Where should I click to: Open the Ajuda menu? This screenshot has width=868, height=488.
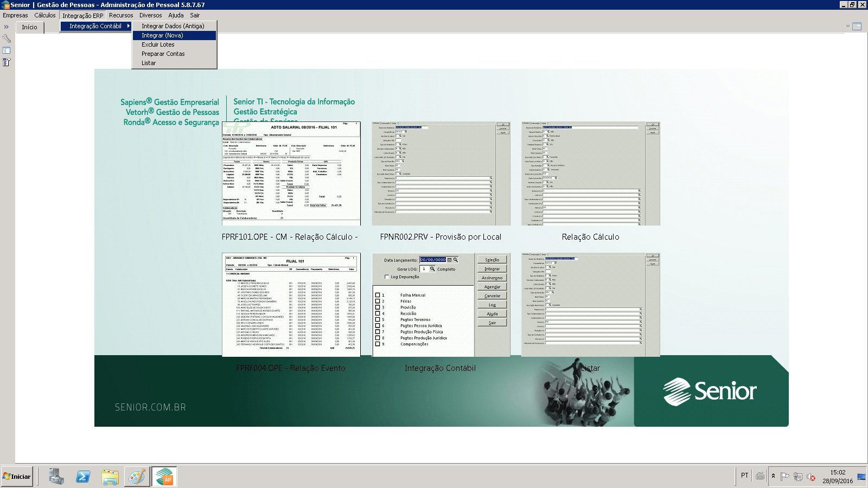tap(176, 15)
